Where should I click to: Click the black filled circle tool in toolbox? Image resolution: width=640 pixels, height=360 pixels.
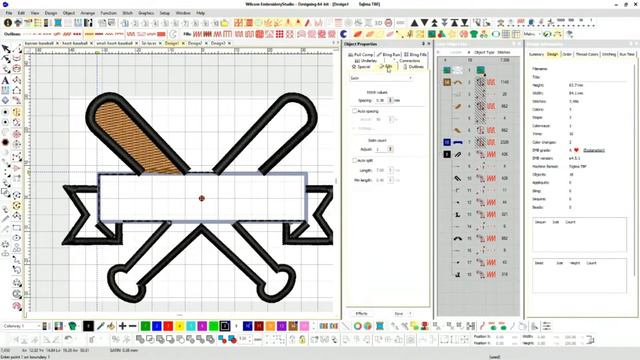(x=5, y=142)
